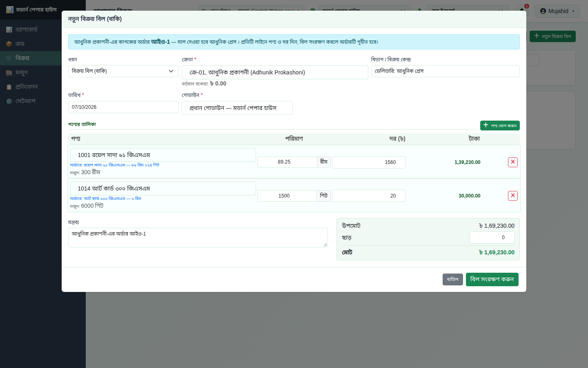Viewport: 588px width, 368px height.
Task: Click the quantity field showing 1500
Action: point(287,196)
